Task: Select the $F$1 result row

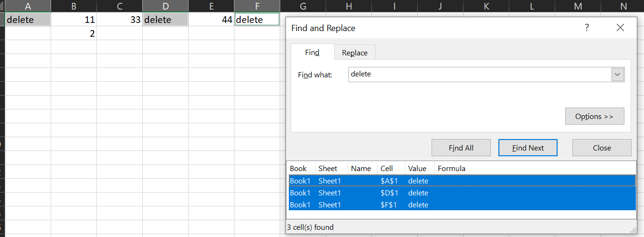Action: coord(462,205)
